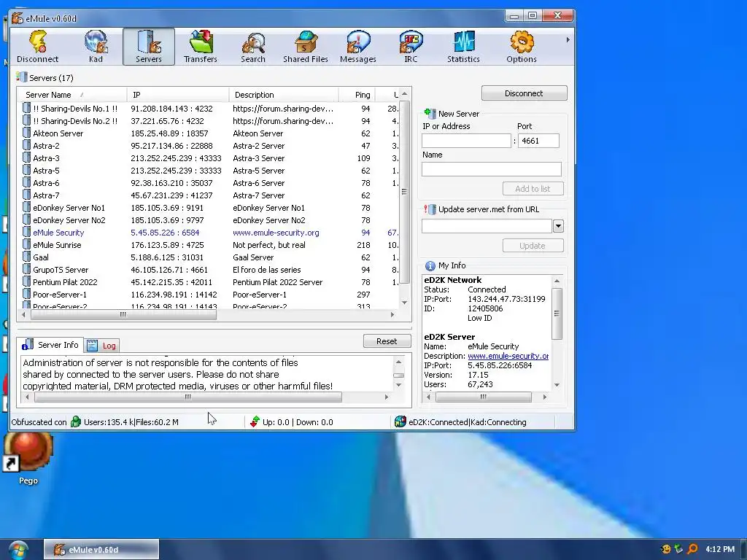Expand the toolbar overflow arrow
Screen dimensions: 747x560
[568, 40]
